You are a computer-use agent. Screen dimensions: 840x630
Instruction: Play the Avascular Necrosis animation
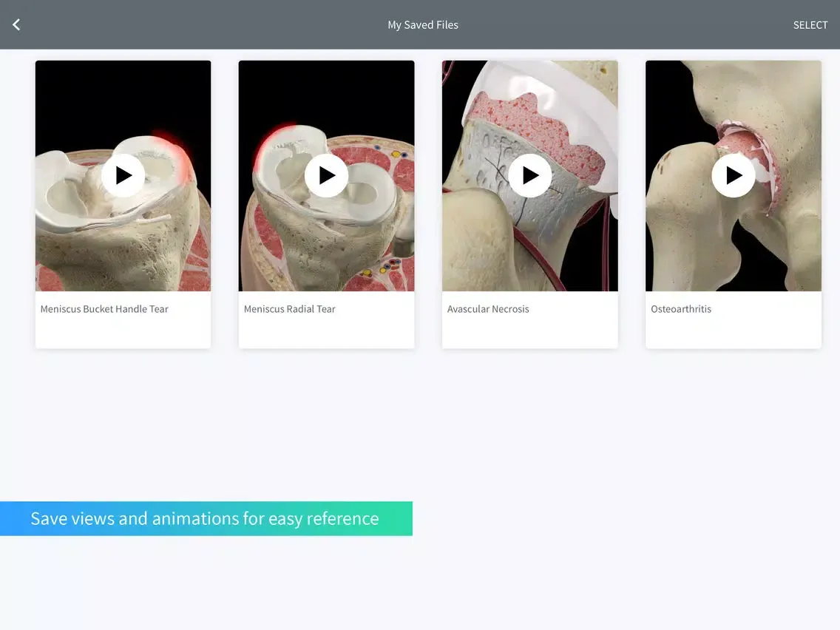point(530,176)
